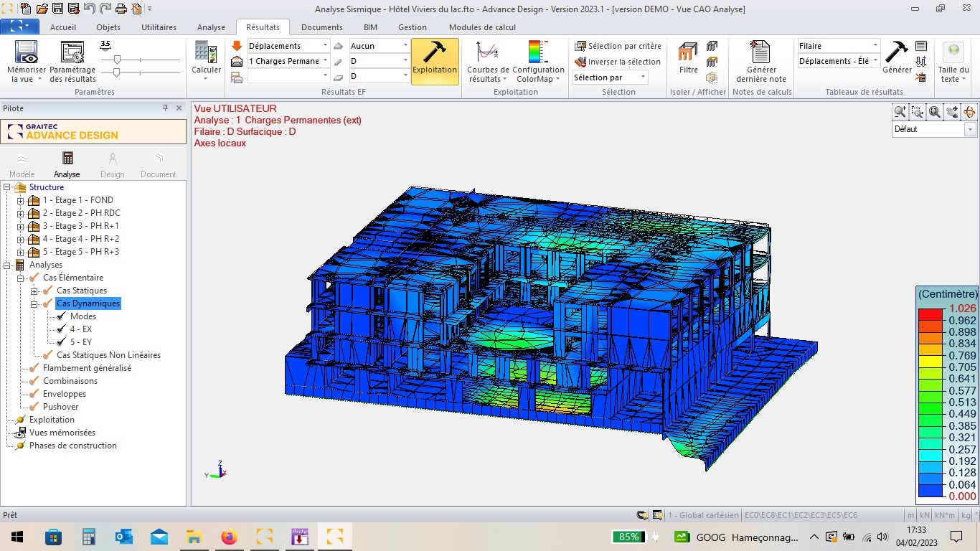980x551 pixels.
Task: Launch the Calculer tool
Action: tap(207, 53)
